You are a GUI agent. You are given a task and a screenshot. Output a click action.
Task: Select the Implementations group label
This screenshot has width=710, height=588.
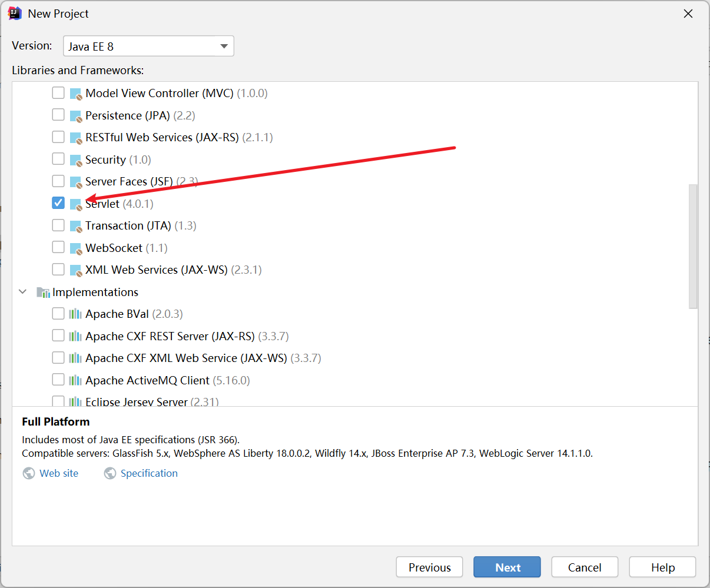[x=95, y=292]
